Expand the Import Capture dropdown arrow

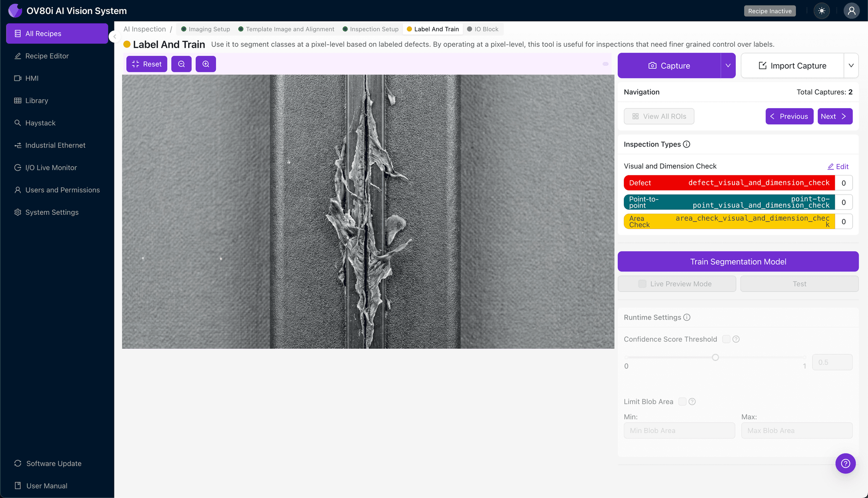click(x=851, y=66)
